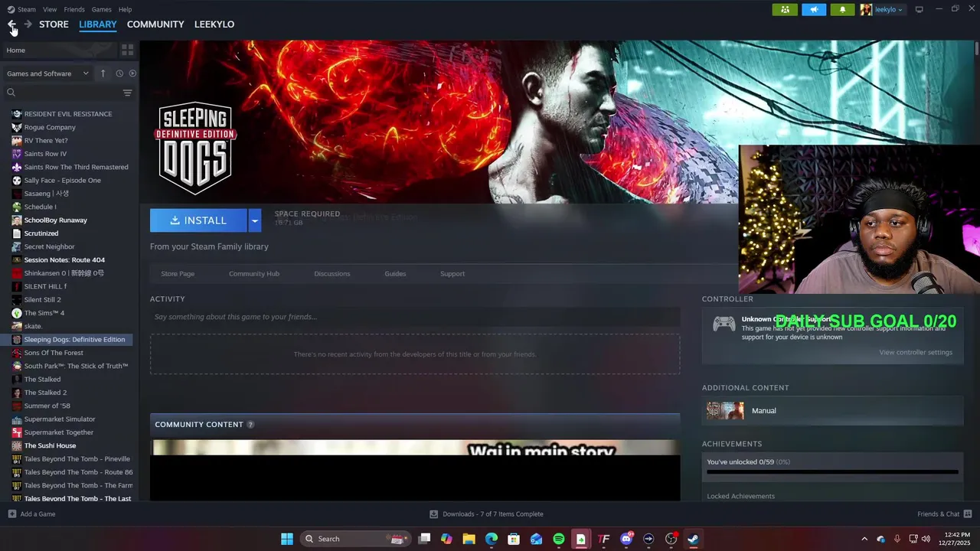Screen dimensions: 980x551
Task: Open the View menu
Action: click(x=50, y=9)
